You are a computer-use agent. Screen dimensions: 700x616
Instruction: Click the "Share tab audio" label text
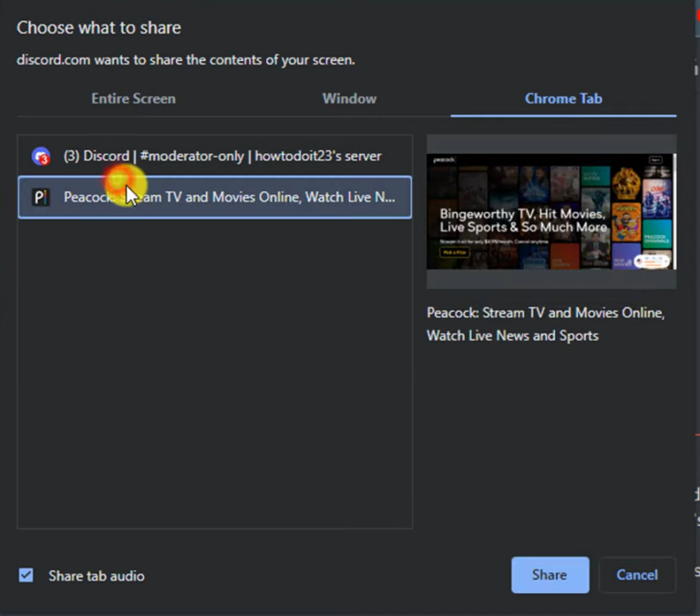pos(96,576)
